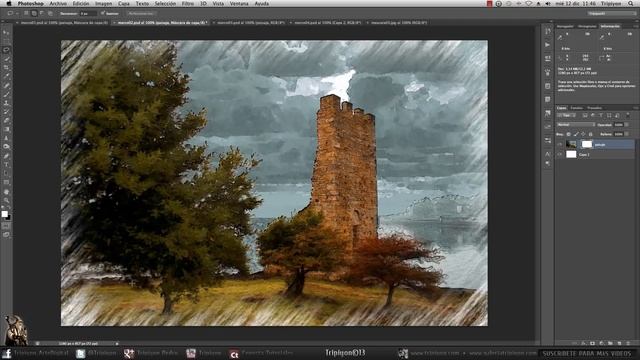Screen dimensions: 640x360
Task: Click the Perfeccionar borde button
Action: click(x=141, y=13)
